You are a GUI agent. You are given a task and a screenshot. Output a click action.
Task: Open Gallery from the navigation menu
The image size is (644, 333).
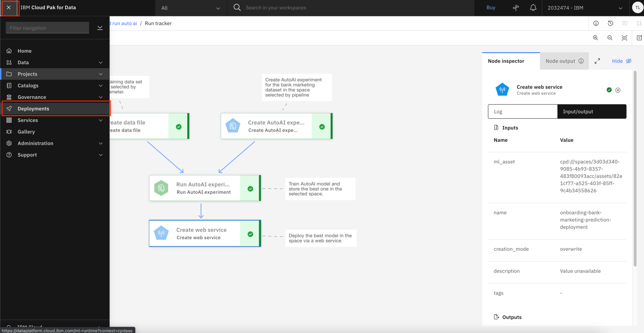pyautogui.click(x=55, y=131)
